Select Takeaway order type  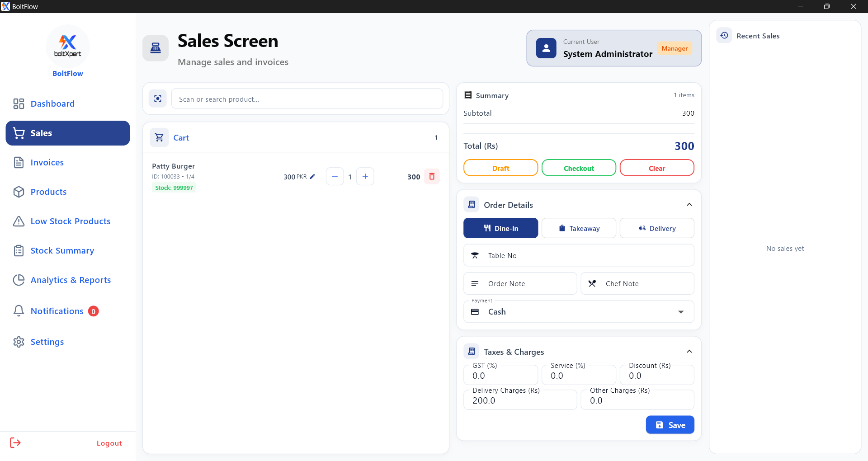[x=579, y=228]
